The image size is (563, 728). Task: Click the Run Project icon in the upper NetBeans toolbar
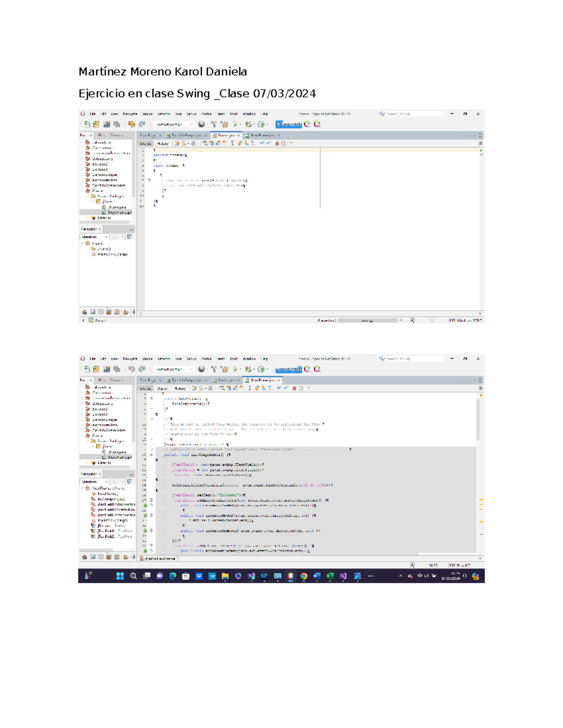pyautogui.click(x=236, y=124)
